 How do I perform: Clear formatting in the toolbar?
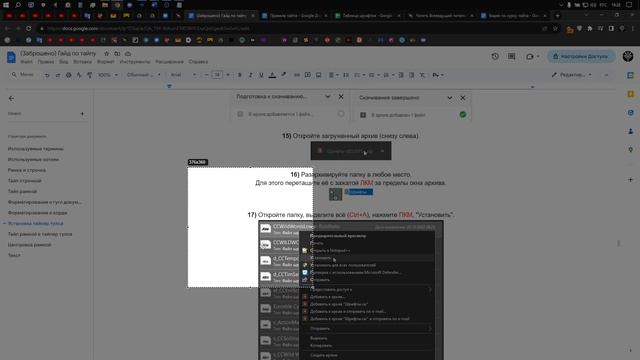click(422, 75)
